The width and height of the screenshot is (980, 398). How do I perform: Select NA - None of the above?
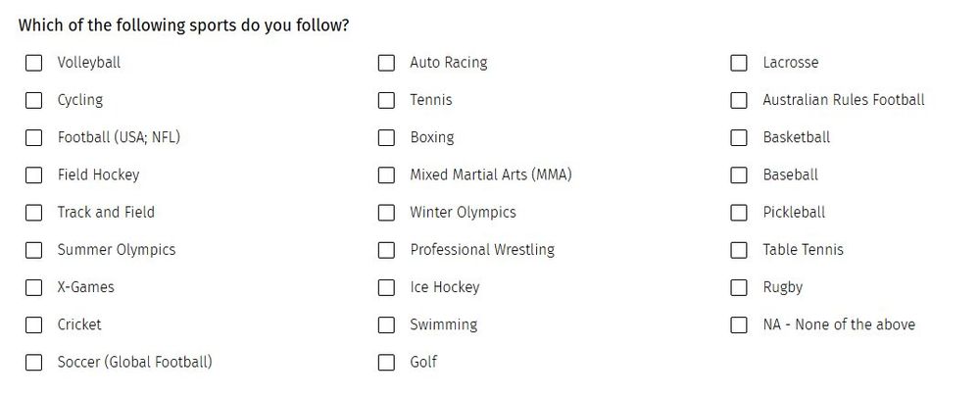tap(739, 324)
